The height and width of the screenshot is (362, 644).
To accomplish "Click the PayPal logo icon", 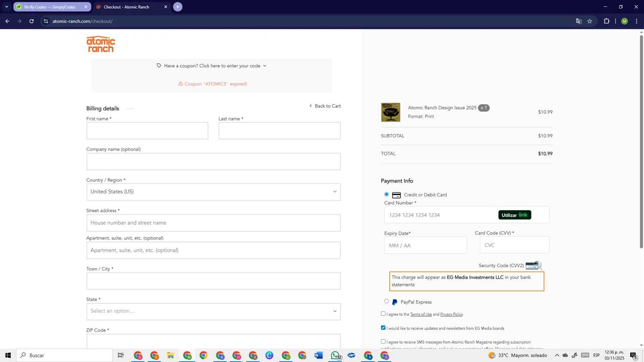I will click(395, 302).
